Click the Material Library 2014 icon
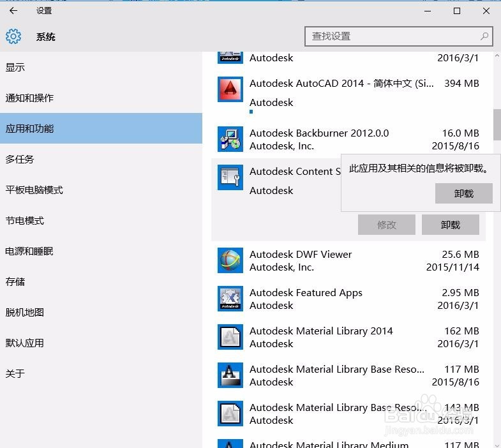The width and height of the screenshot is (501, 448). [230, 337]
